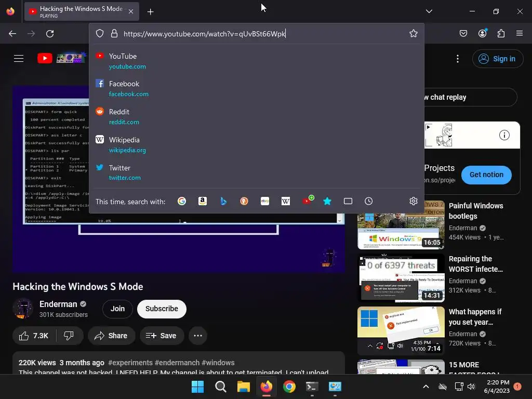The image size is (532, 399).
Task: Select the Hacking the Windows S Mode tab
Action: click(82, 11)
